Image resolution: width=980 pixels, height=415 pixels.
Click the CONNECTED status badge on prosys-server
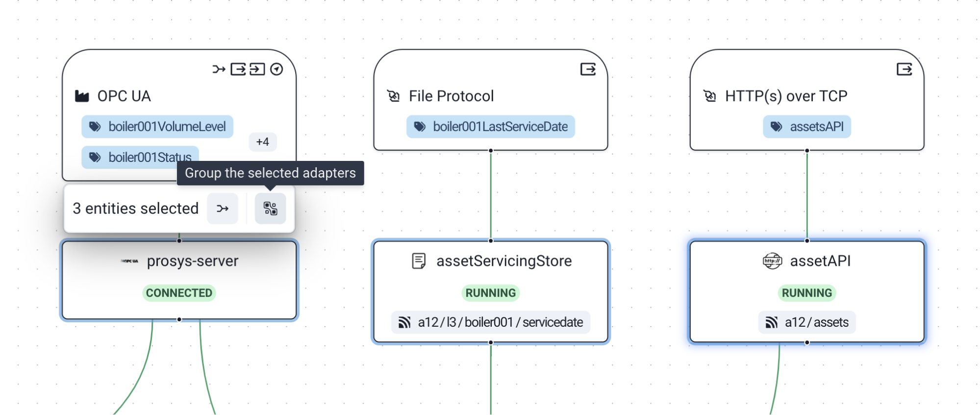coord(179,293)
